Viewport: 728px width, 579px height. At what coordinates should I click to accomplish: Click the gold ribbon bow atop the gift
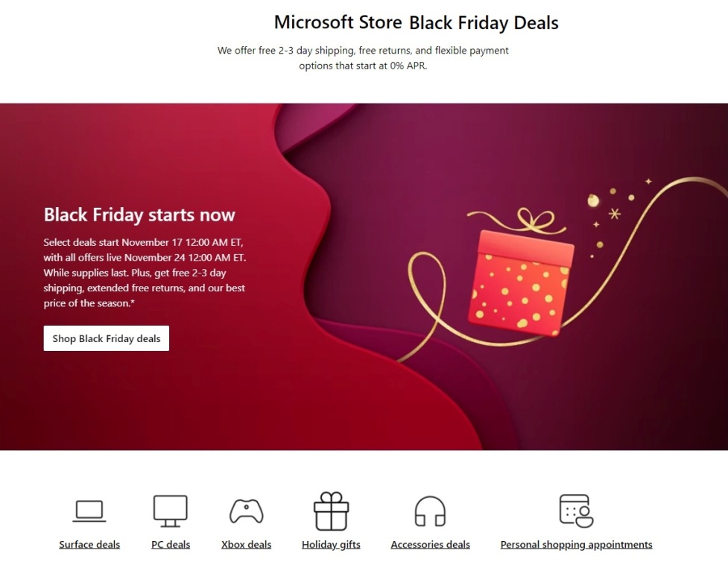[530, 220]
